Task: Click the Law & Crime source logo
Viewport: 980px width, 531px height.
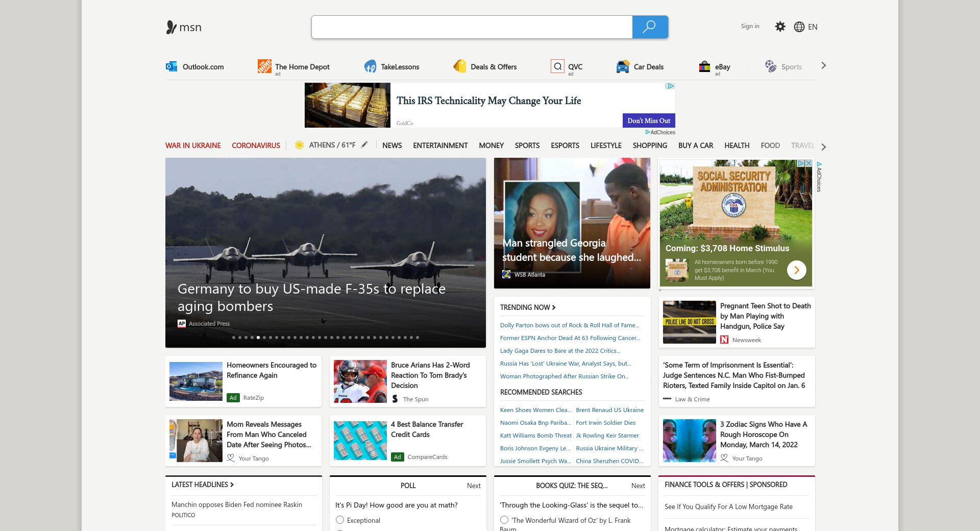Action: 667,399
